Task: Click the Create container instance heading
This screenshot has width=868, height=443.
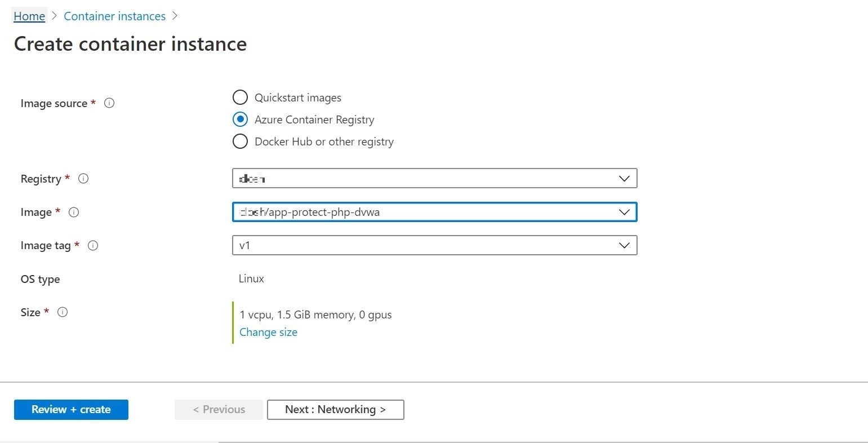Action: click(x=130, y=44)
